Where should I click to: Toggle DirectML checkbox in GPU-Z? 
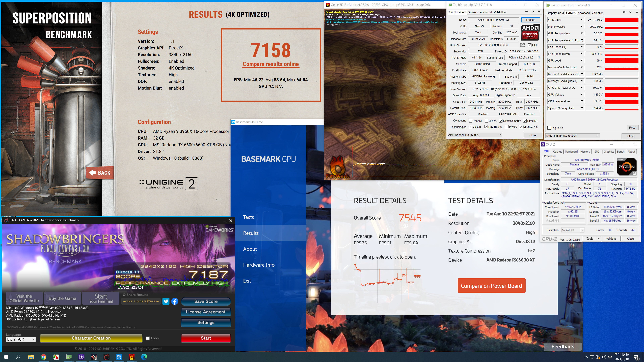tap(525, 121)
